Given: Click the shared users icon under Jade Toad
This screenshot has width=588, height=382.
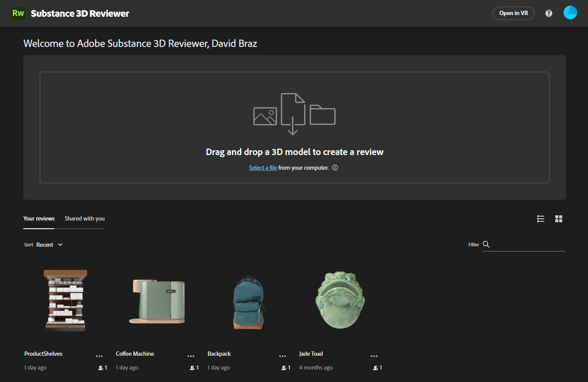Looking at the screenshot, I should click(x=376, y=368).
